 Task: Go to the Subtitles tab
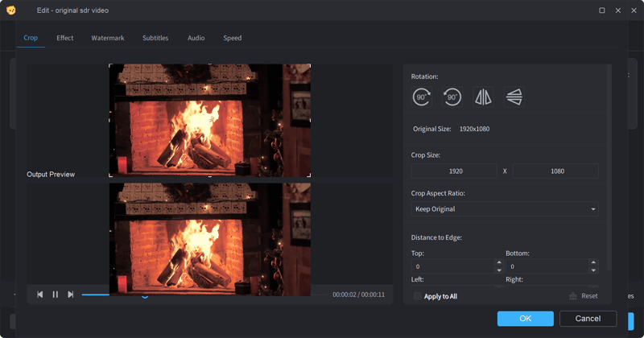point(155,38)
